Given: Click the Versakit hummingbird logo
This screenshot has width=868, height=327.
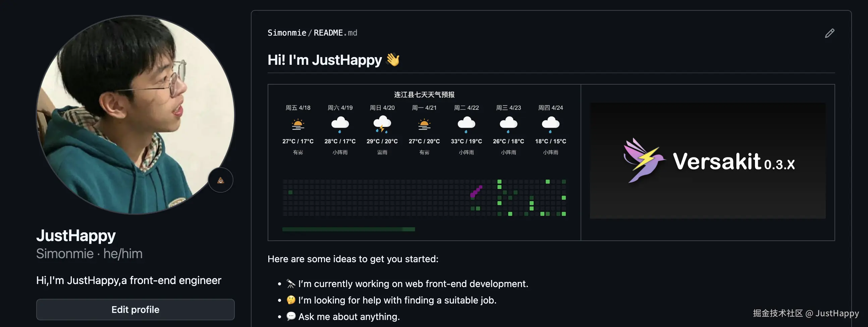Looking at the screenshot, I should click(x=643, y=160).
